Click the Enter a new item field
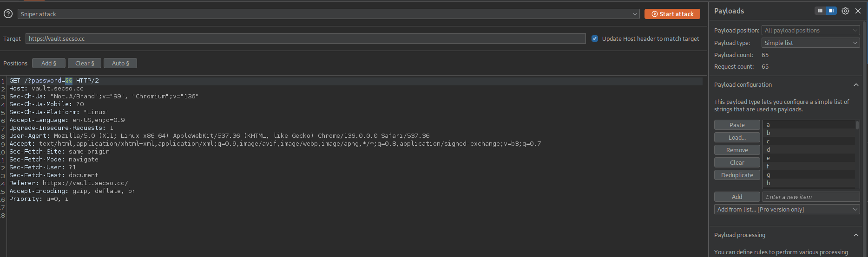Viewport: 868px width, 257px height. tap(811, 197)
